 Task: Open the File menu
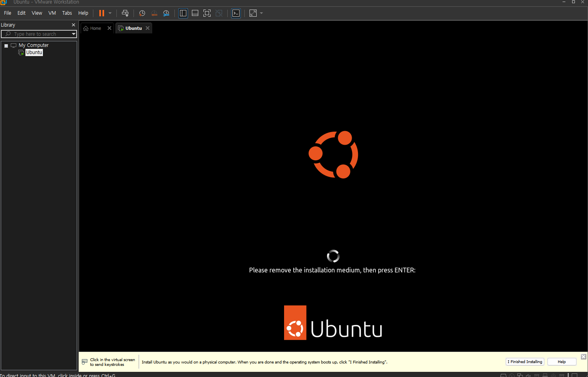tap(8, 13)
